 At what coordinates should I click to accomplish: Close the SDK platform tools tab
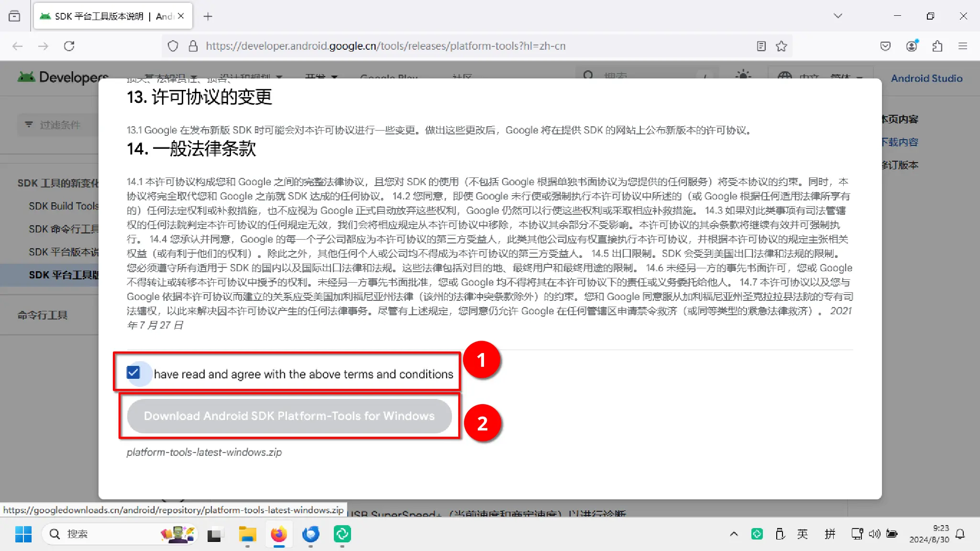pos(181,16)
